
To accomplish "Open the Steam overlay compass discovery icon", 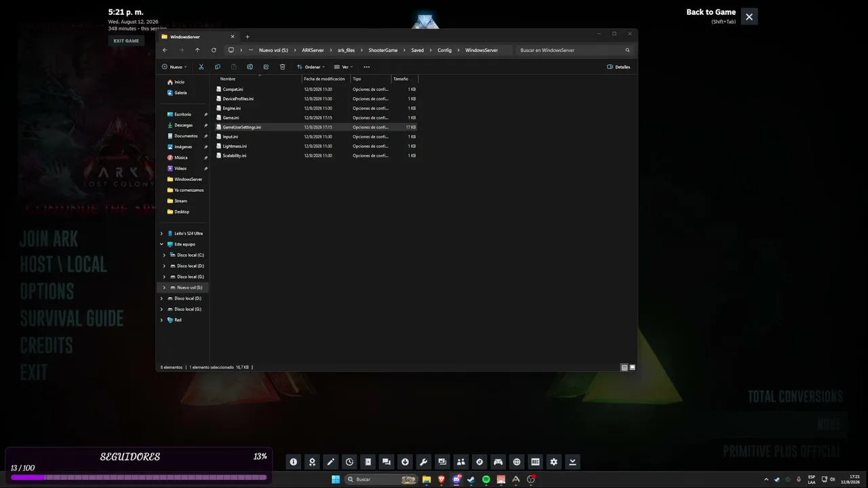I will [479, 462].
